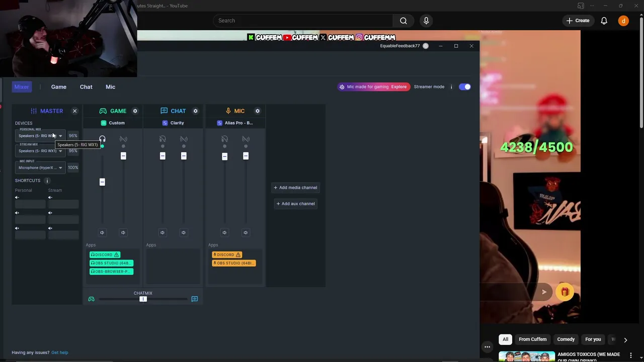Open options menu for AMIGOS TOXICOS video
This screenshot has height=362, width=644.
click(631, 355)
